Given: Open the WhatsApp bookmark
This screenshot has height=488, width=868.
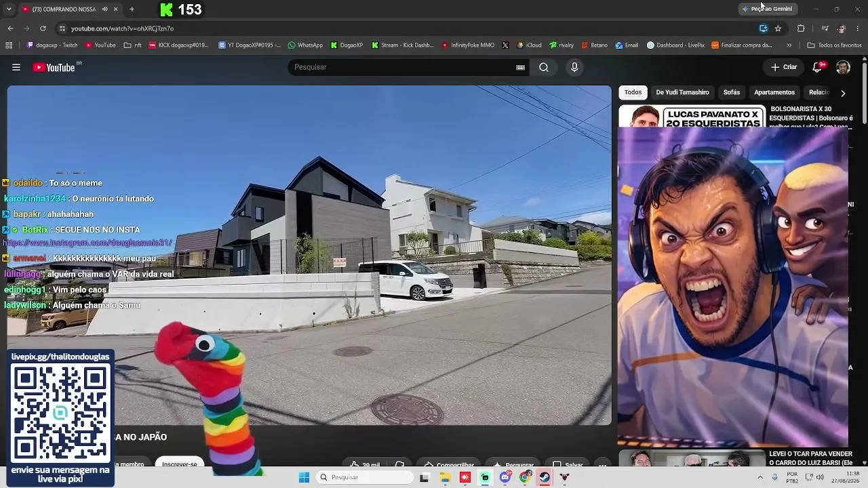Looking at the screenshot, I should [306, 45].
